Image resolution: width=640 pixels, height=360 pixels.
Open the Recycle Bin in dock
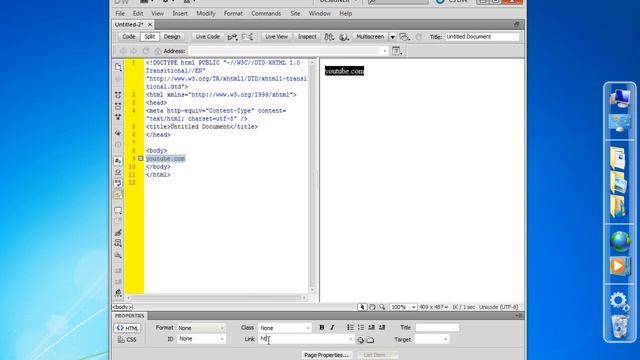620,327
